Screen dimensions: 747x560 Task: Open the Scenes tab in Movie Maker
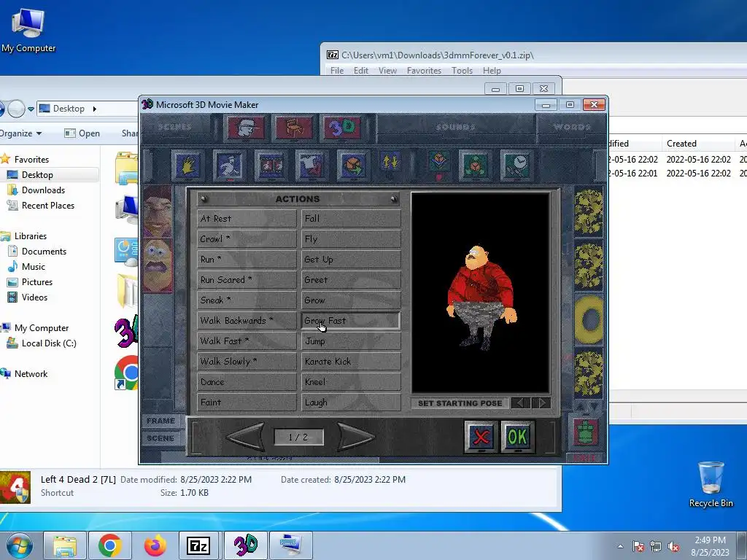pos(175,127)
